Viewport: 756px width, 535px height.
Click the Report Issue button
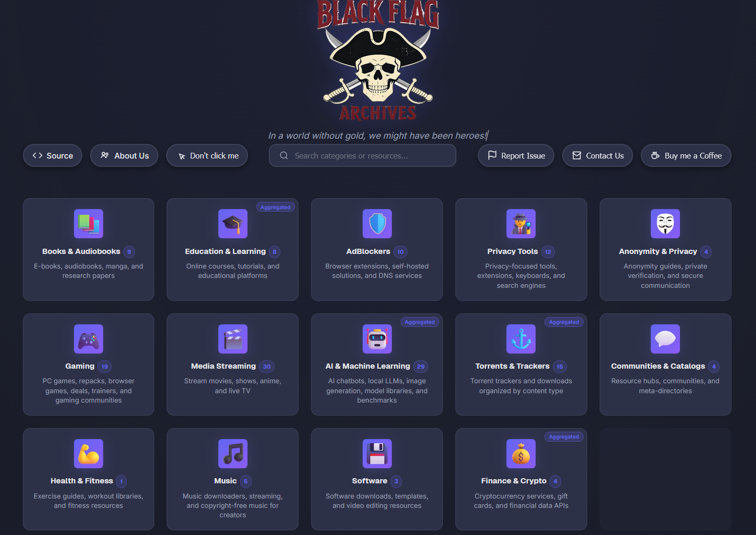pos(516,155)
